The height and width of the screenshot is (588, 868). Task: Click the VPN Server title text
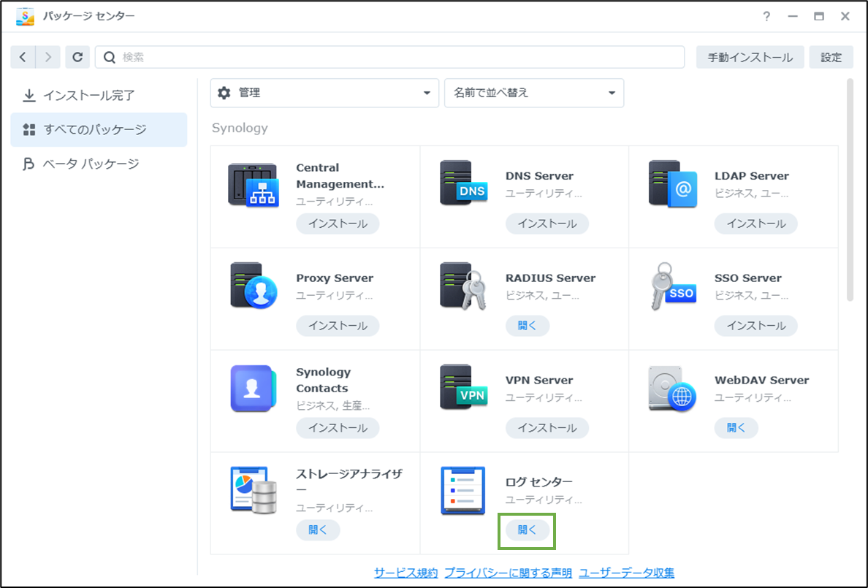point(539,381)
